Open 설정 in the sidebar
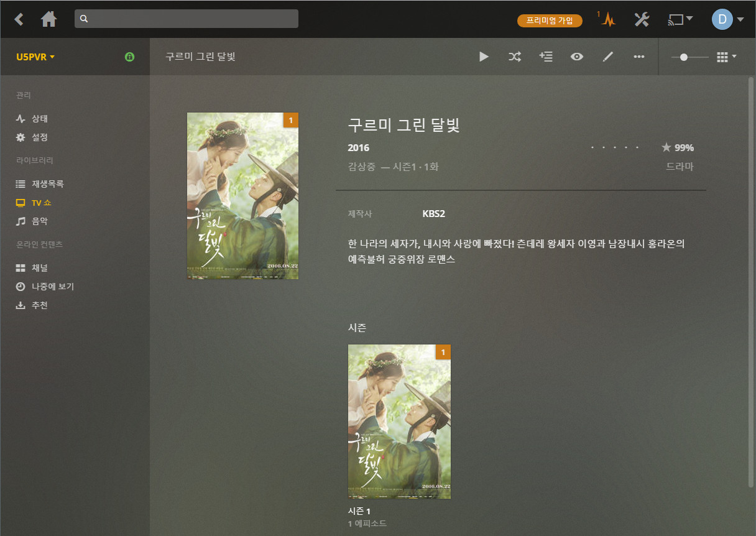Viewport: 756px width, 536px height. click(x=32, y=137)
